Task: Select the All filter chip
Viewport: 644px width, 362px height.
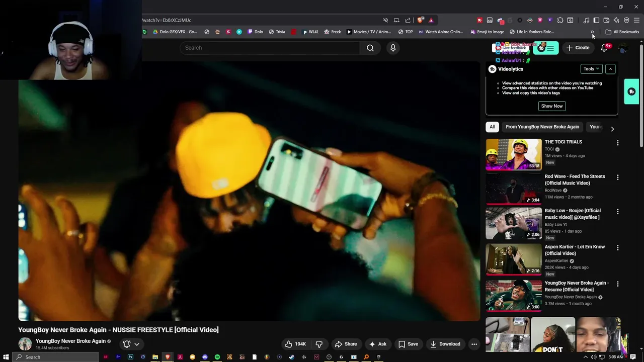Action: click(493, 127)
